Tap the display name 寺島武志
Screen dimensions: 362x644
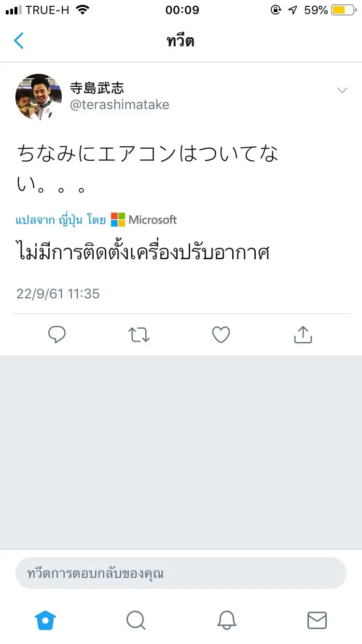point(97,88)
